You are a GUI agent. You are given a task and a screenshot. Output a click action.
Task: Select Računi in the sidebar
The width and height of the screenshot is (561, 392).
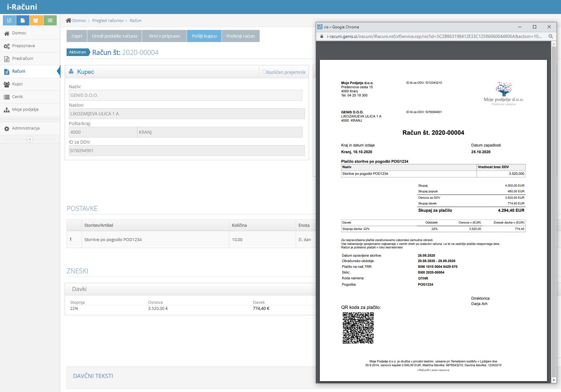click(30, 71)
